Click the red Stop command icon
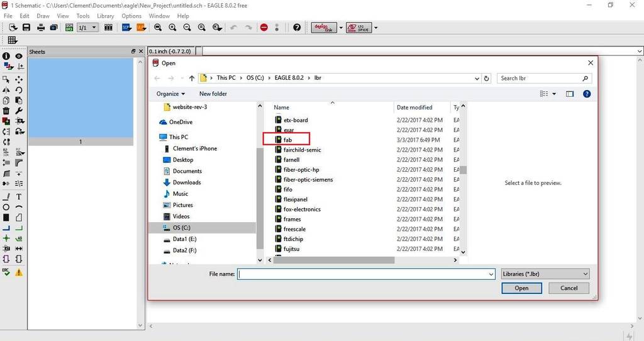 pyautogui.click(x=264, y=28)
